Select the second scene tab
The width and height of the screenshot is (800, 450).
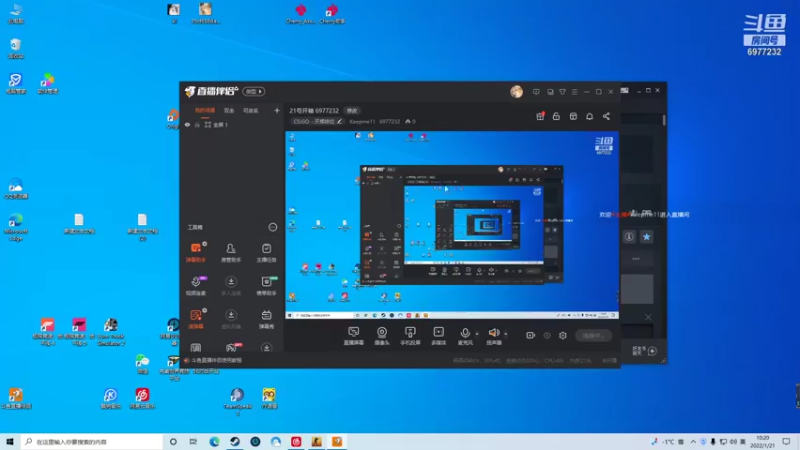[229, 111]
